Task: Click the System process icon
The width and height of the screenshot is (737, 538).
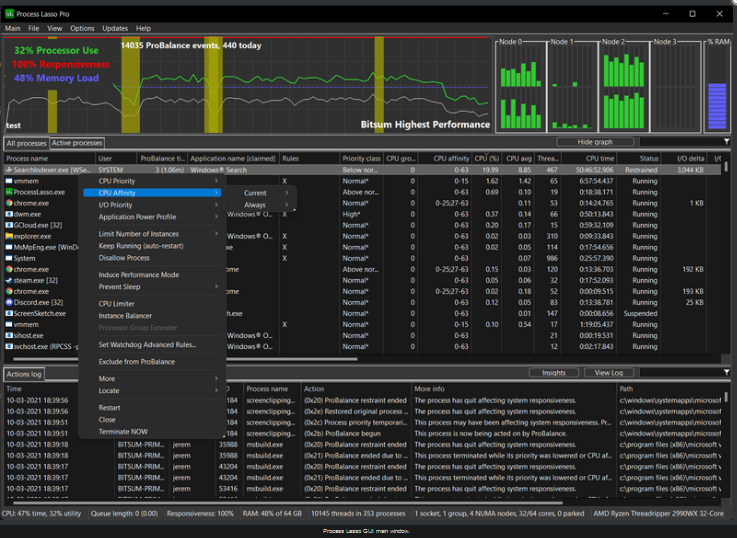Action: (x=9, y=258)
